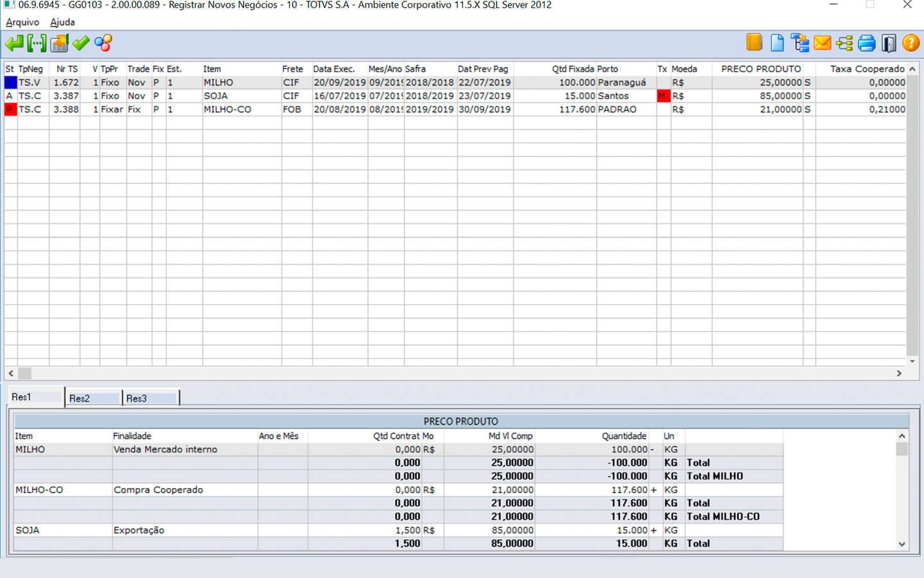Viewport: 924px width, 578px height.
Task: Click the blank document icon
Action: pos(777,43)
